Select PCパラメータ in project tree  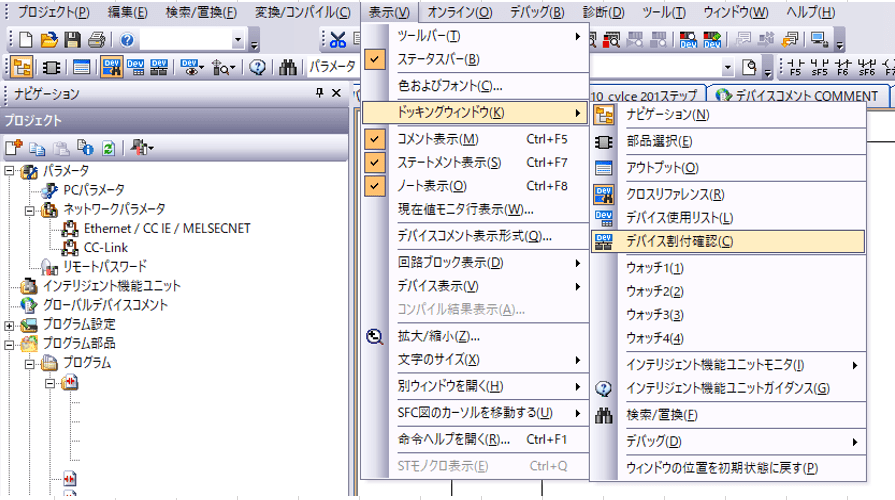94,189
